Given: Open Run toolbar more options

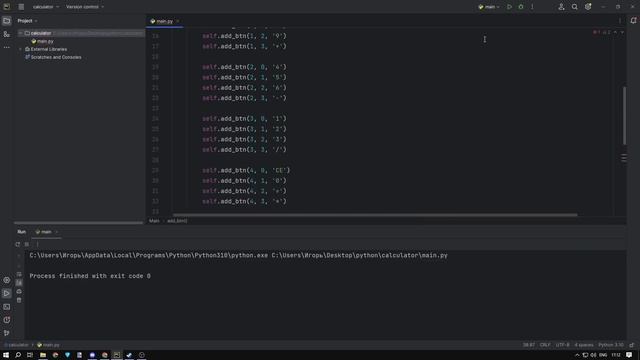Looking at the screenshot, I should (37, 244).
